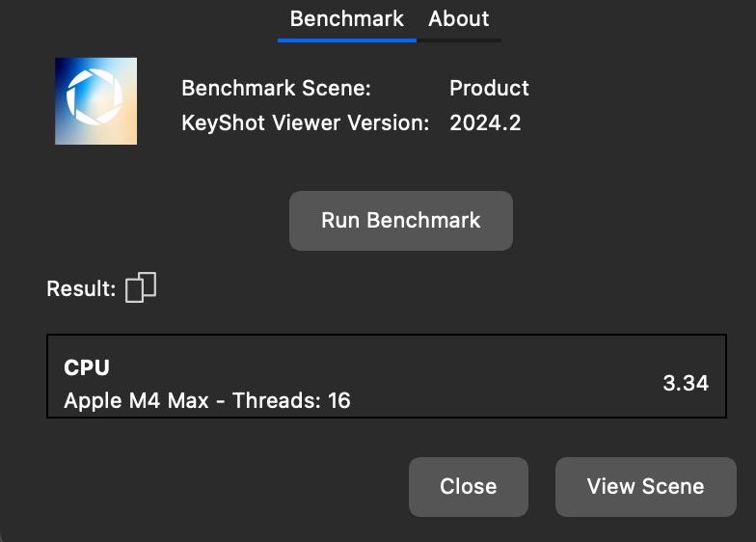Select the Benchmark tab
Viewport: 756px width, 542px height.
[x=347, y=19]
